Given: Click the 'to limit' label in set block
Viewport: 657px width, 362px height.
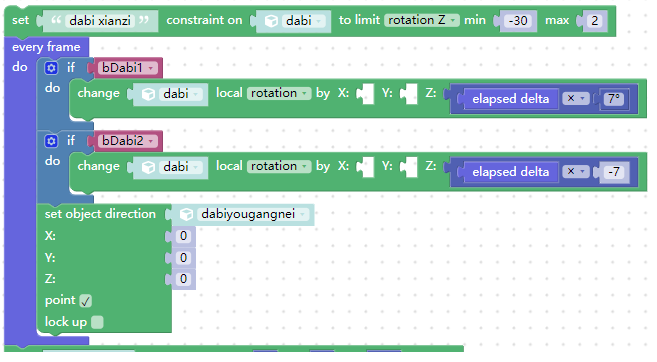Looking at the screenshot, I should coord(360,20).
